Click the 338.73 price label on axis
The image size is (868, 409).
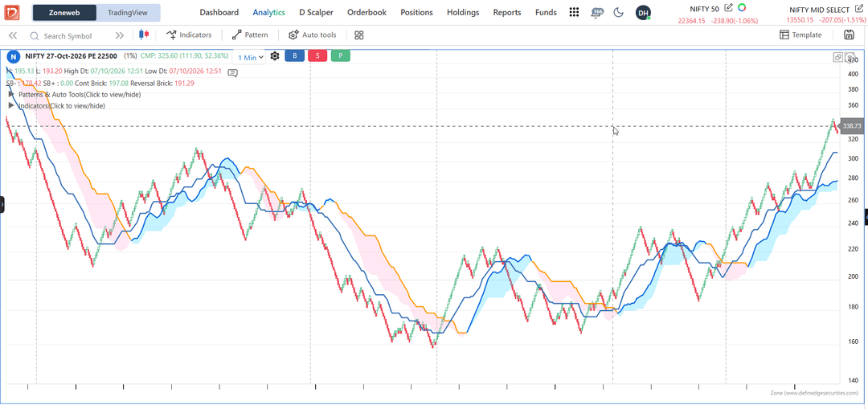tap(851, 126)
